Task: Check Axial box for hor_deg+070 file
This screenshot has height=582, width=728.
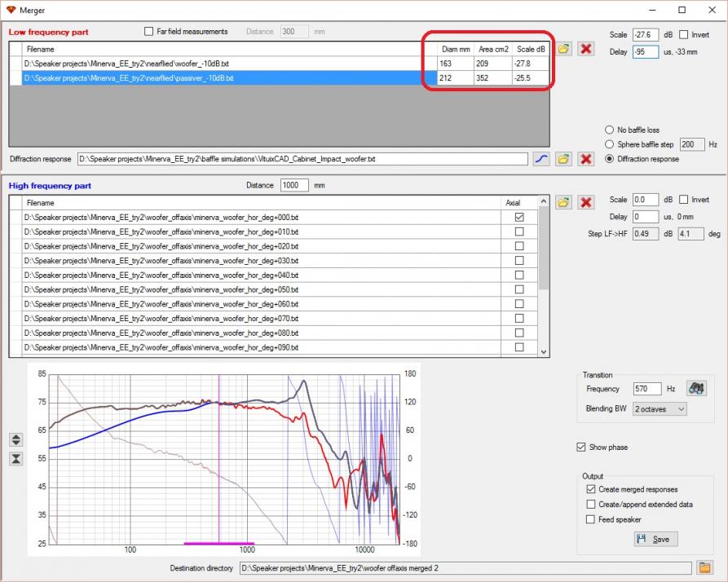Action: pos(519,319)
